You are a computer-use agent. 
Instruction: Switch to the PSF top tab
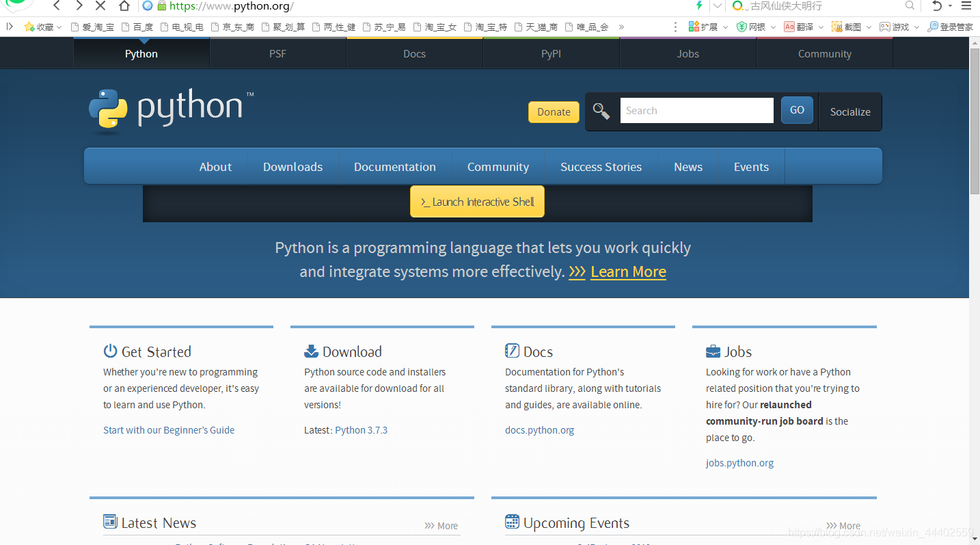(277, 53)
